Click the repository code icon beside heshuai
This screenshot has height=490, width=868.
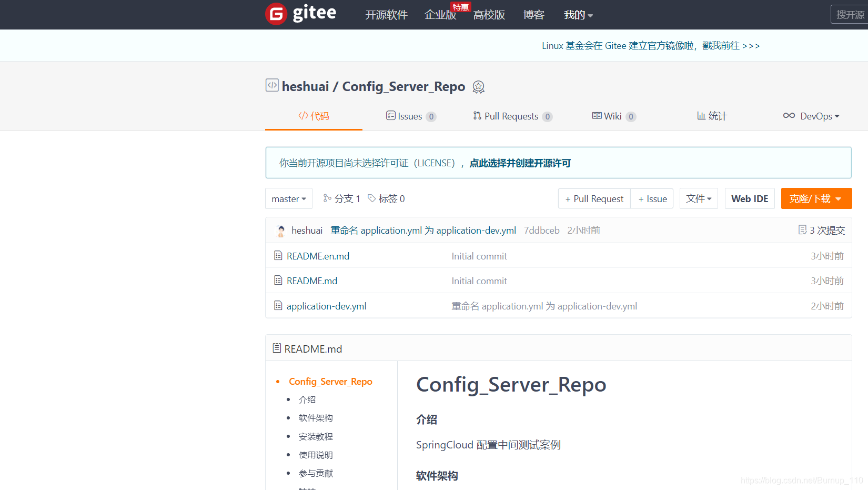[x=272, y=85]
